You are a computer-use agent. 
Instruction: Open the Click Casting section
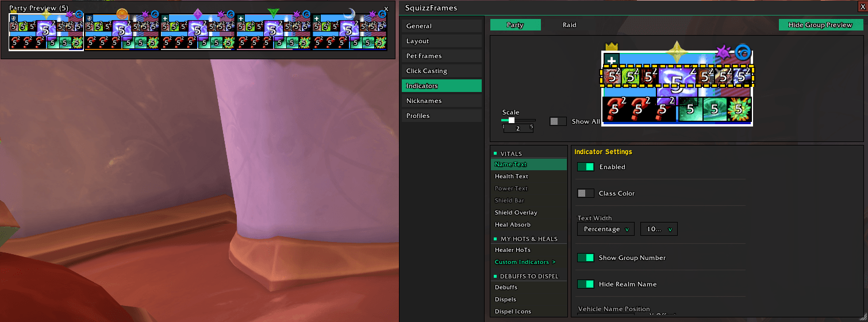[441, 71]
